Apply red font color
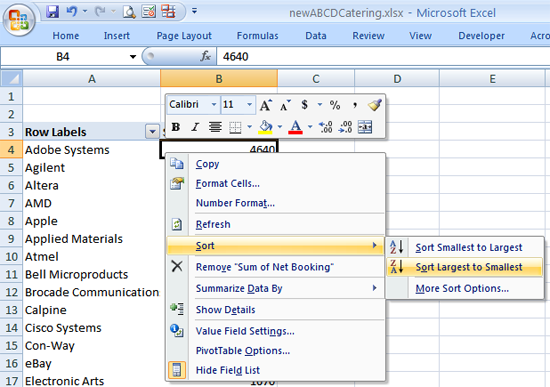The height and width of the screenshot is (387, 550). tap(295, 127)
